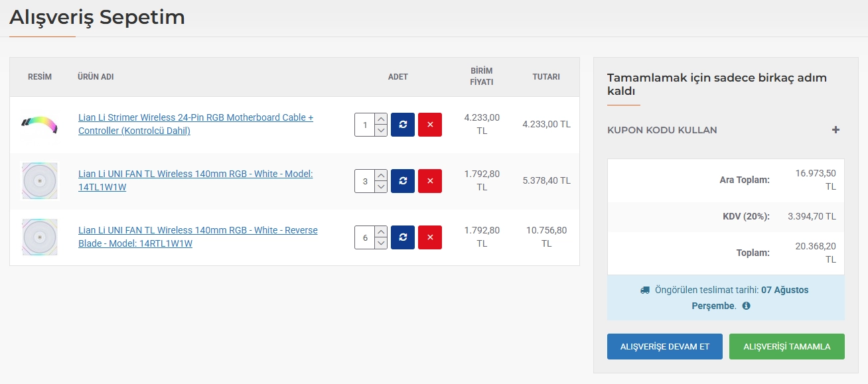
Task: Click quantity field showing 1
Action: [365, 124]
